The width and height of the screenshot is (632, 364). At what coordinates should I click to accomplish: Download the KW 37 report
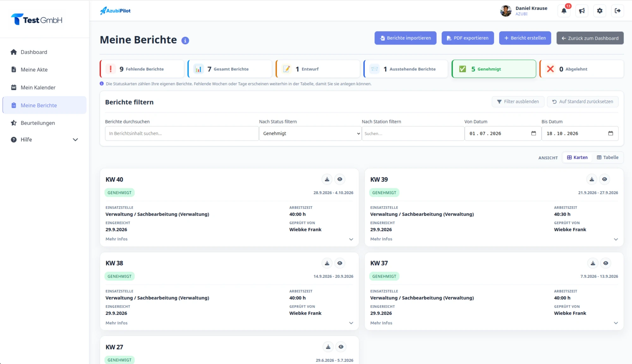pyautogui.click(x=593, y=263)
